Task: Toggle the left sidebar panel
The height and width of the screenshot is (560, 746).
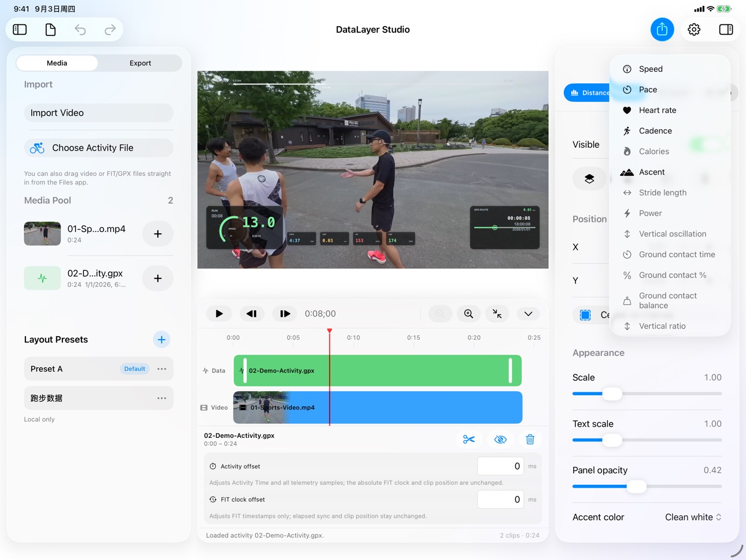Action: [x=20, y=30]
